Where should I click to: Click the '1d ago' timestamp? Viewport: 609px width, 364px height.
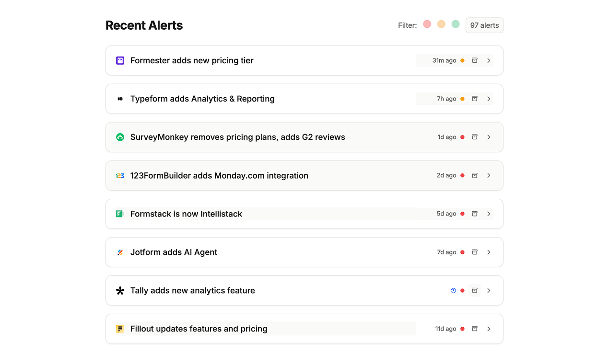447,137
